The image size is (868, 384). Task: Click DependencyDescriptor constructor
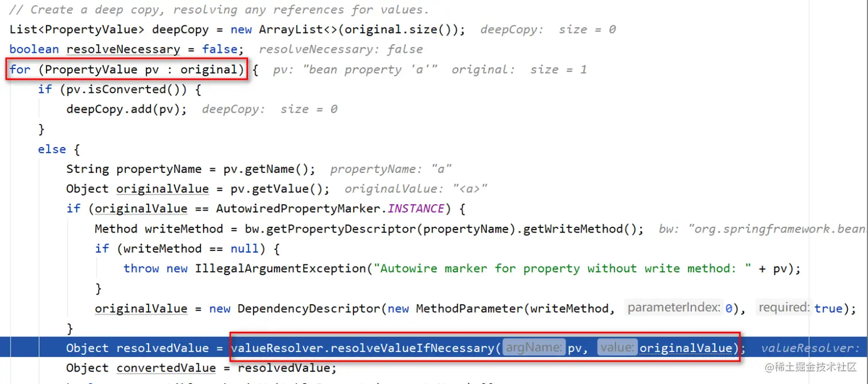pos(309,308)
